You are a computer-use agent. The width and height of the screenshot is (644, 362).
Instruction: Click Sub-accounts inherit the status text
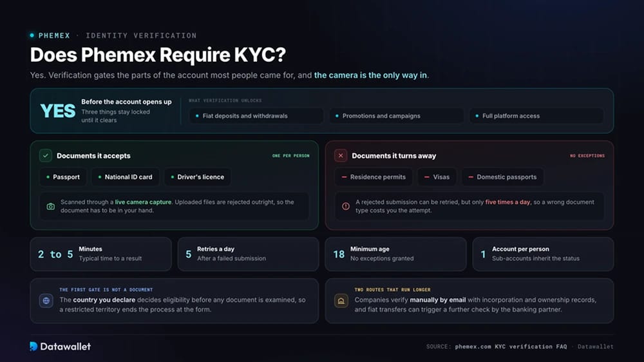pos(536,258)
